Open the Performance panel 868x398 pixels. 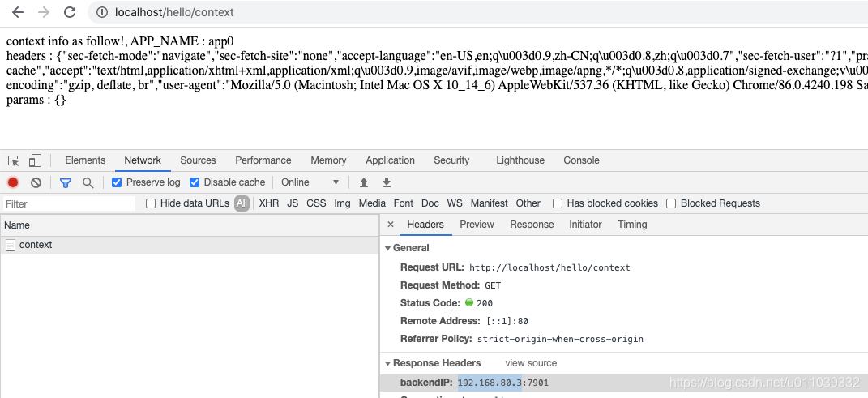[263, 160]
